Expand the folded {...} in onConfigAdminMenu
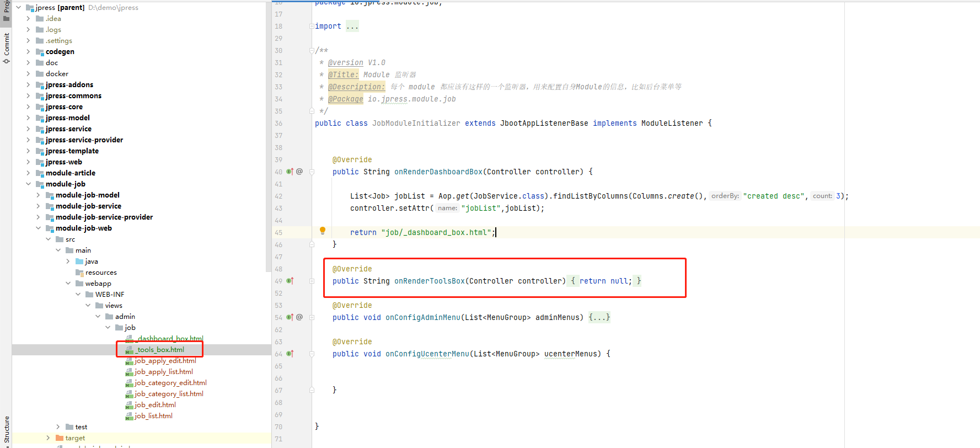980x448 pixels. (x=599, y=317)
